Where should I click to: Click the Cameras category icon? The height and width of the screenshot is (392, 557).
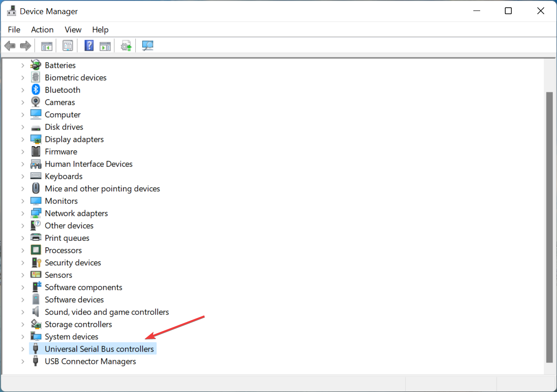pos(36,102)
